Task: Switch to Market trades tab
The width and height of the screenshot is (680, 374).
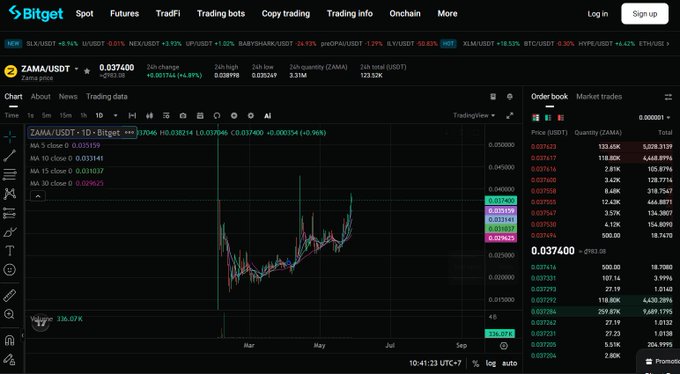Action: 599,97
